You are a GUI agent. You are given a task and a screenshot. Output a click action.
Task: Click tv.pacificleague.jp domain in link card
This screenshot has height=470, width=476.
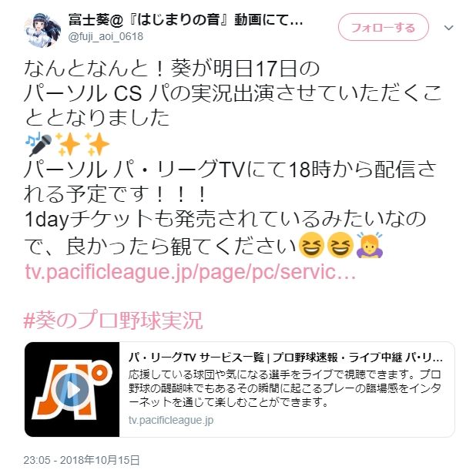(171, 420)
